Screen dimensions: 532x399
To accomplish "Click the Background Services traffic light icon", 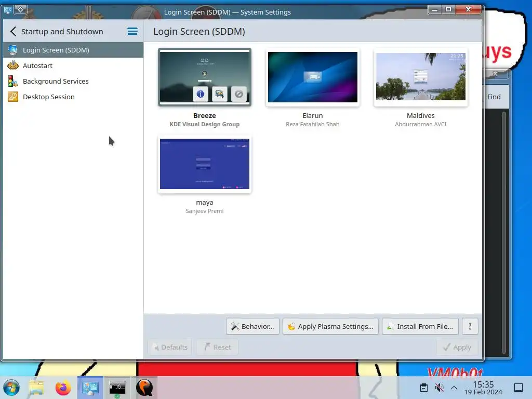I will (x=13, y=81).
